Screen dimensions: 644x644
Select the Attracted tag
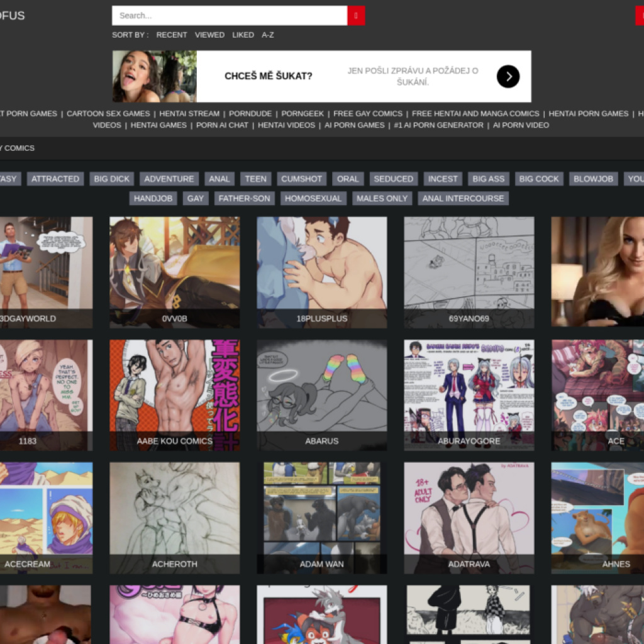[x=55, y=179]
